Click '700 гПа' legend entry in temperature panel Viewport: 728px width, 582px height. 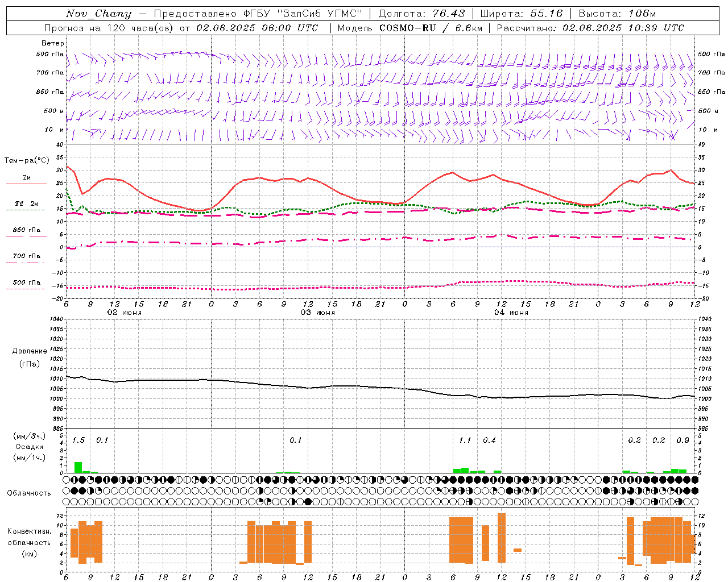(27, 256)
